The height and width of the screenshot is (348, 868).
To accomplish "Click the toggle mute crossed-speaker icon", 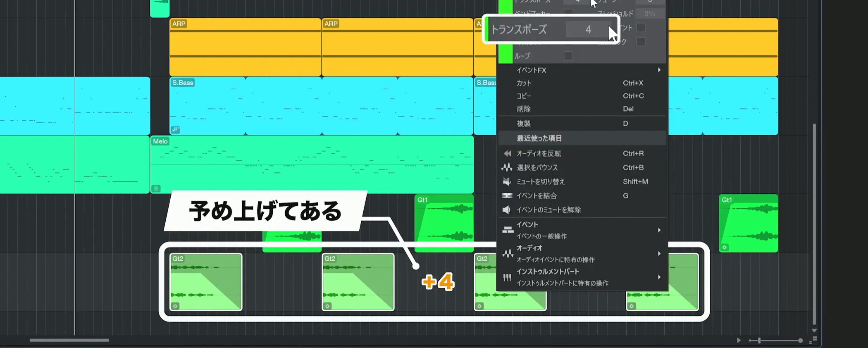I will [507, 181].
